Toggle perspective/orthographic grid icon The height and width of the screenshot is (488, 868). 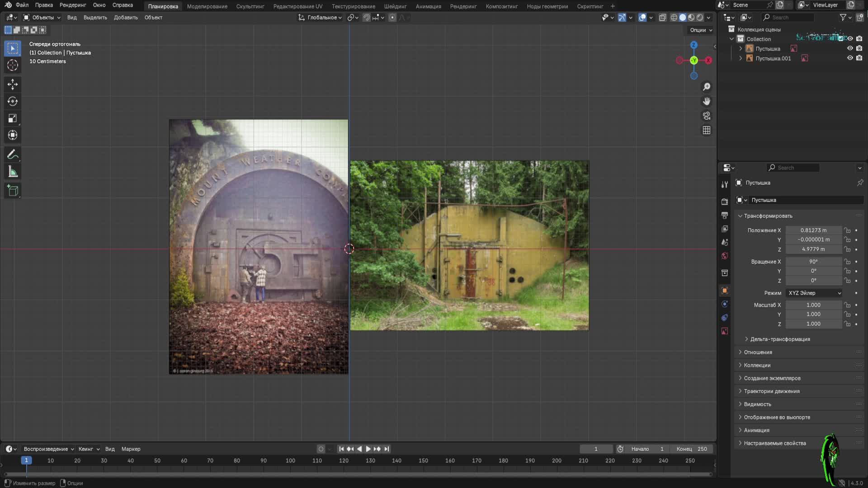[x=707, y=130]
